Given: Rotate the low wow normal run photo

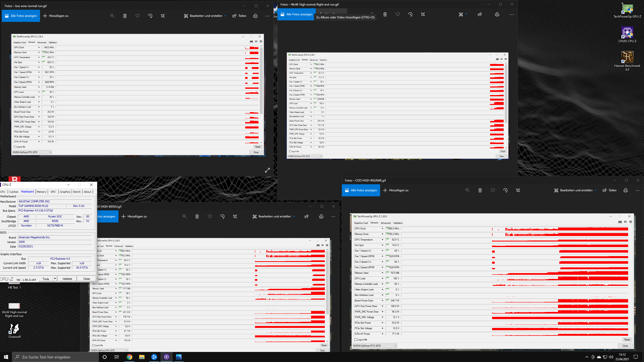Looking at the screenshot, I should point(150,16).
